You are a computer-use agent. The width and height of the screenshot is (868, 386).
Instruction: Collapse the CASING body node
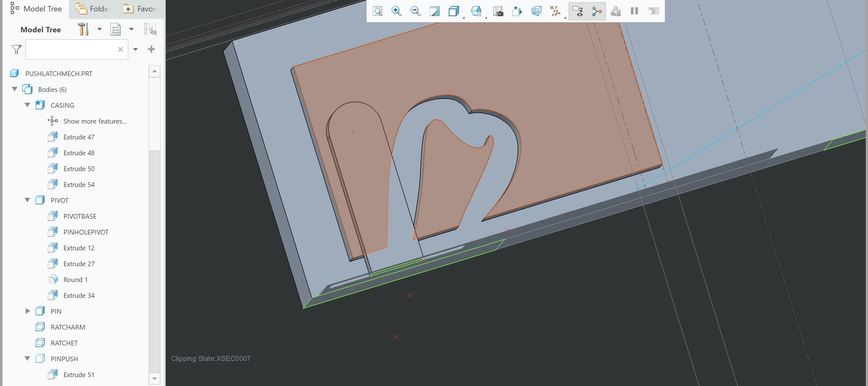(x=27, y=105)
